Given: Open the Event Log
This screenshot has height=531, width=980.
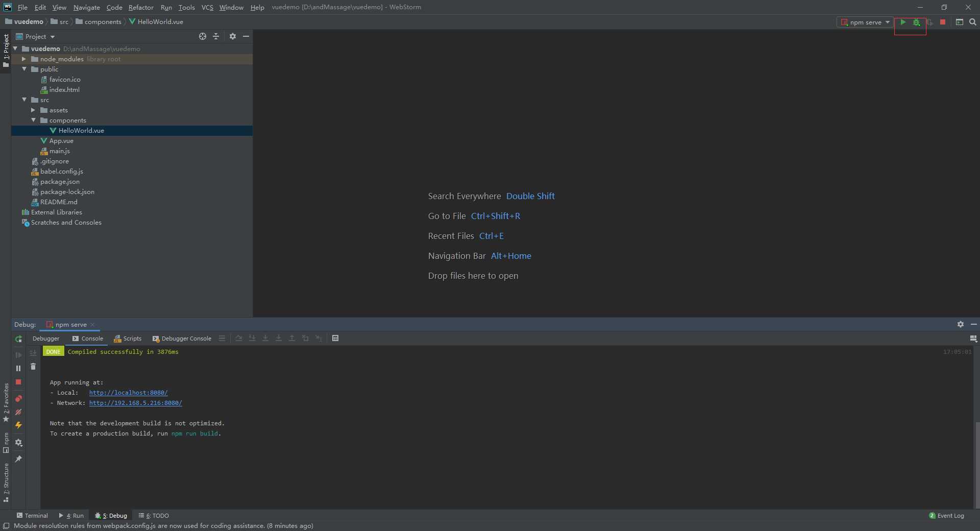Looking at the screenshot, I should click(x=947, y=516).
